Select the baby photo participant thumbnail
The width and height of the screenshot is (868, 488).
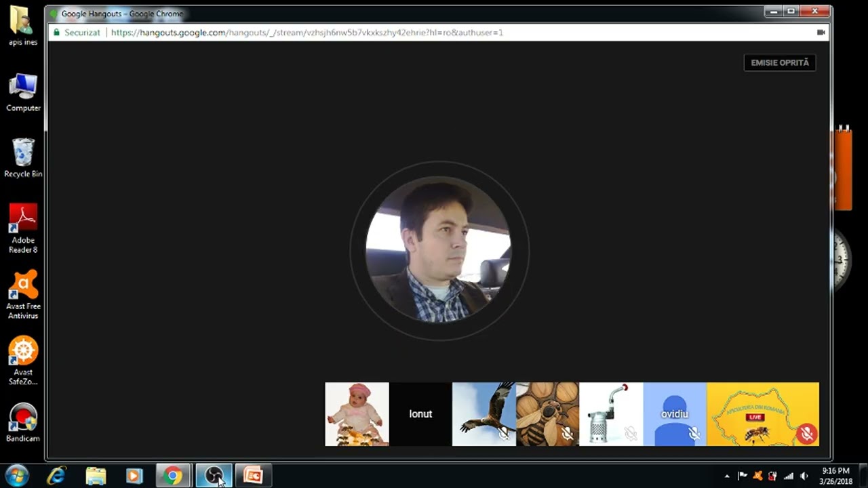[x=357, y=414]
